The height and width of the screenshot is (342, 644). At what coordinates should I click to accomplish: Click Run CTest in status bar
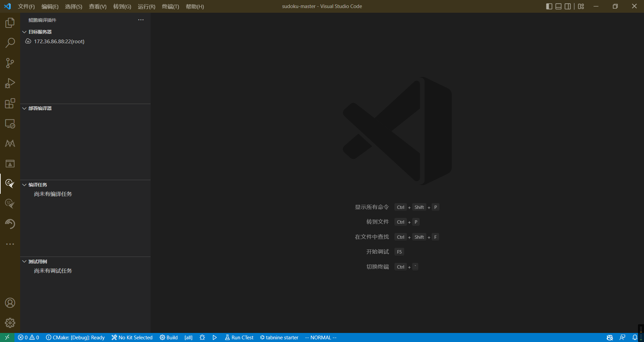(x=239, y=337)
